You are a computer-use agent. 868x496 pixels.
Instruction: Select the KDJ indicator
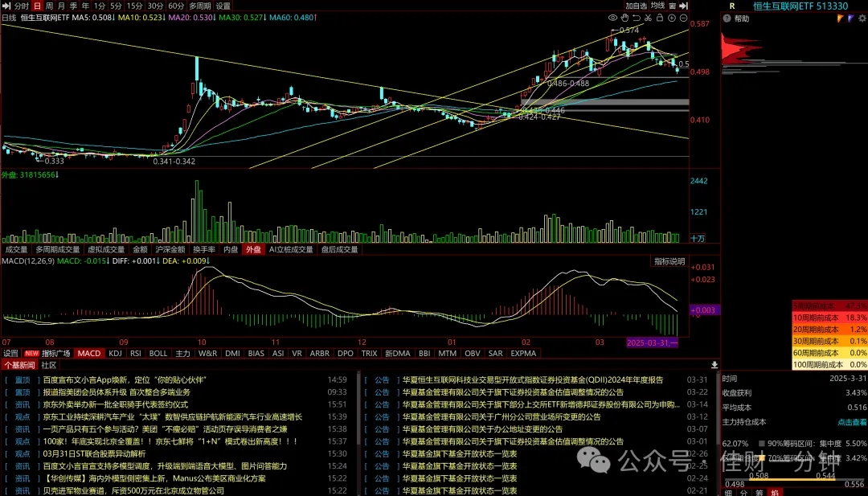click(x=115, y=353)
